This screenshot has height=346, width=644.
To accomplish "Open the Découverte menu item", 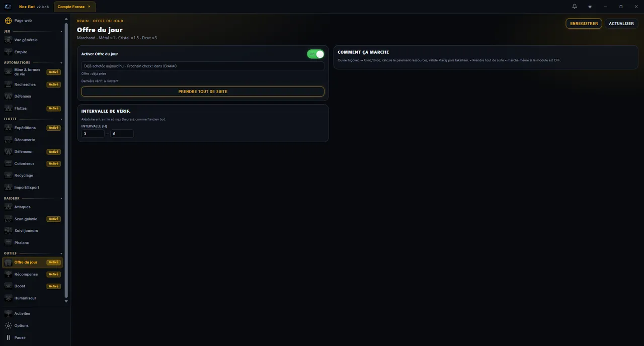I will [33, 140].
